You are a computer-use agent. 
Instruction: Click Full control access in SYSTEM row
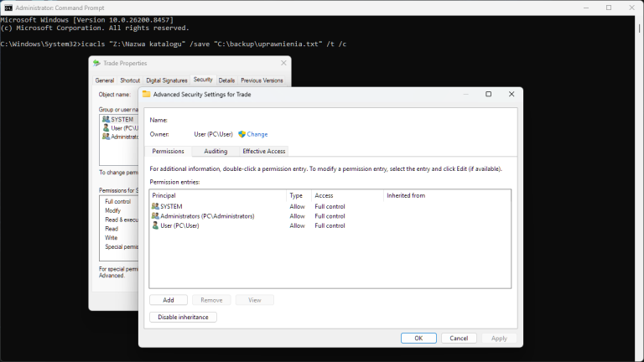330,206
